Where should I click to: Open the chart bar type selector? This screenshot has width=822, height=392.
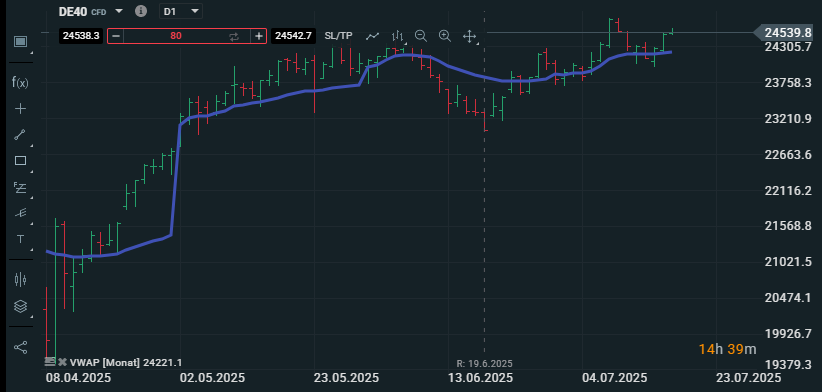pos(398,36)
